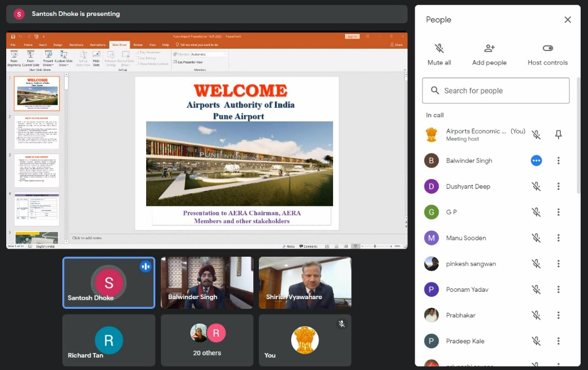Image resolution: width=588 pixels, height=370 pixels.
Task: Click the Mute all microphone icon
Action: [439, 49]
